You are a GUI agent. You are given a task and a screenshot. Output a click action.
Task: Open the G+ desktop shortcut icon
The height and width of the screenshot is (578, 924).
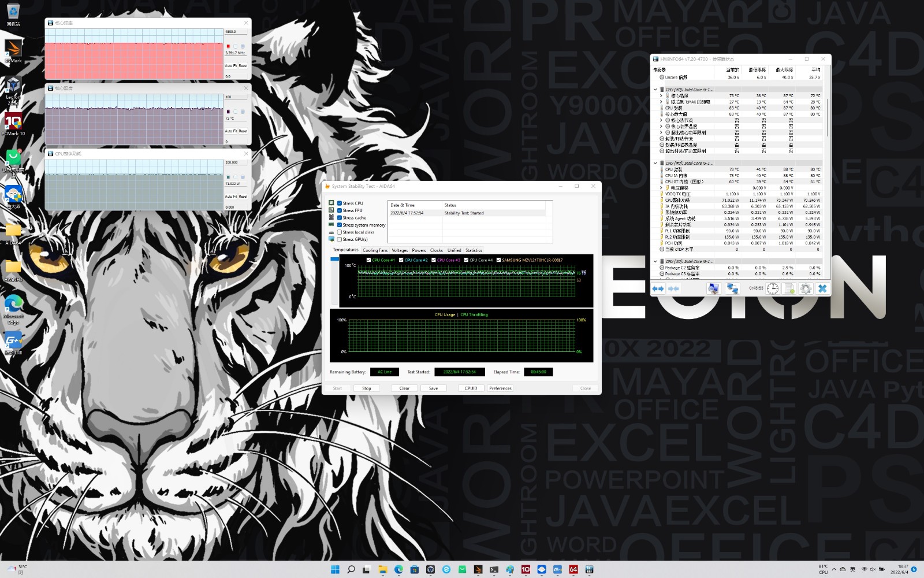pos(13,342)
